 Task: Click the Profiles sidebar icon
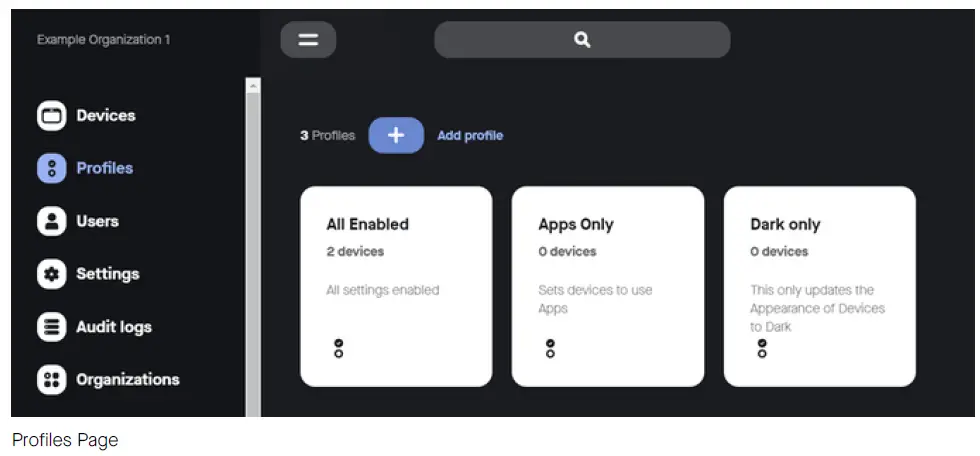tap(51, 169)
